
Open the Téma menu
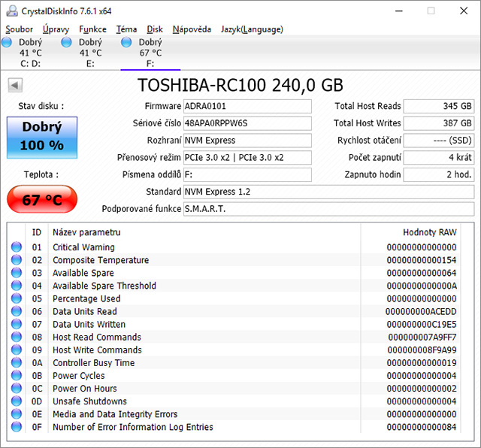point(126,29)
